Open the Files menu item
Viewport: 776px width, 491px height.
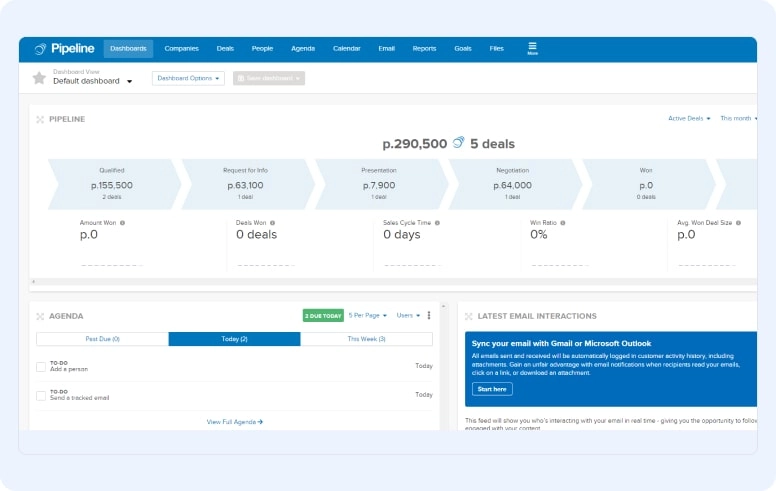pos(496,49)
